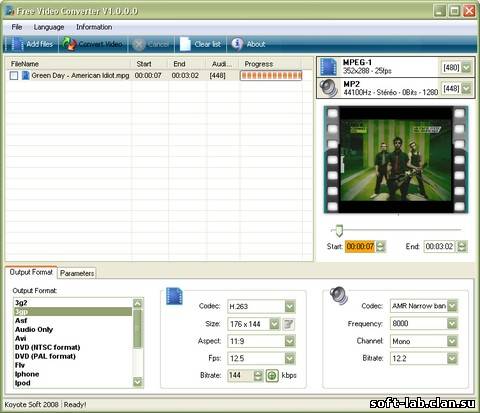
Task: Click the Cancel toolbar icon
Action: click(139, 44)
